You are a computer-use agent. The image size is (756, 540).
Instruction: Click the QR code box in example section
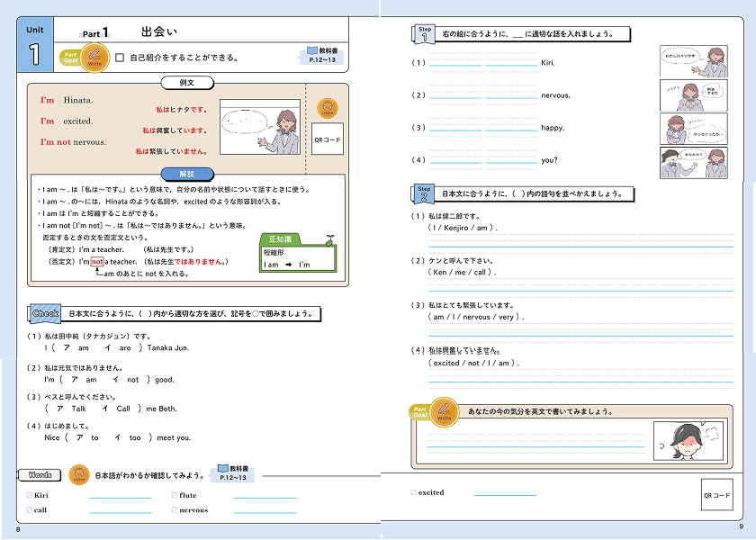[328, 139]
